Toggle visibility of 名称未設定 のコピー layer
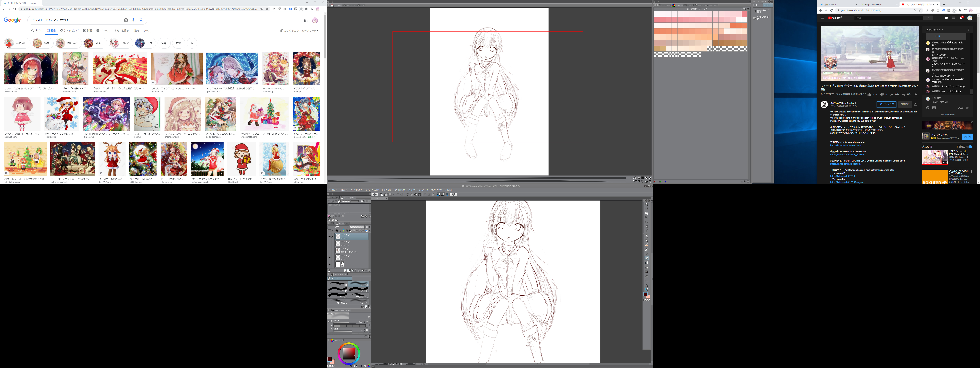Image resolution: width=980 pixels, height=368 pixels. 329,251
